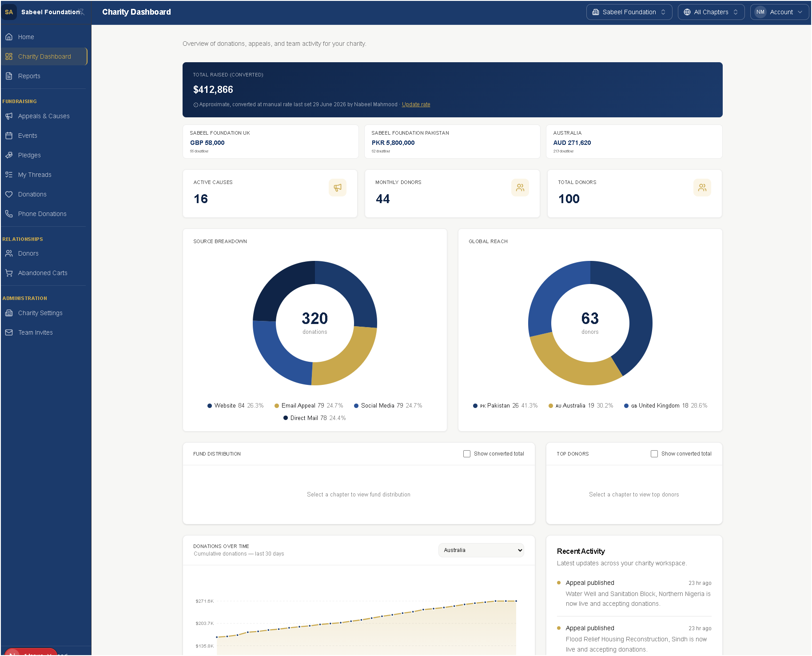Click the Recent Activity heading
Screen dimensions: 812x656
coord(581,552)
